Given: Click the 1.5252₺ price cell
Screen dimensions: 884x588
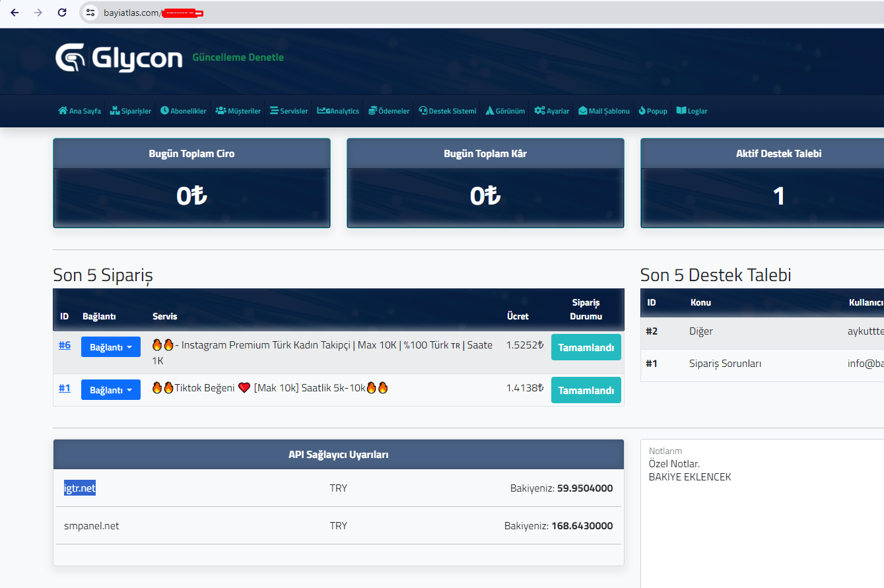Looking at the screenshot, I should click(x=525, y=344).
